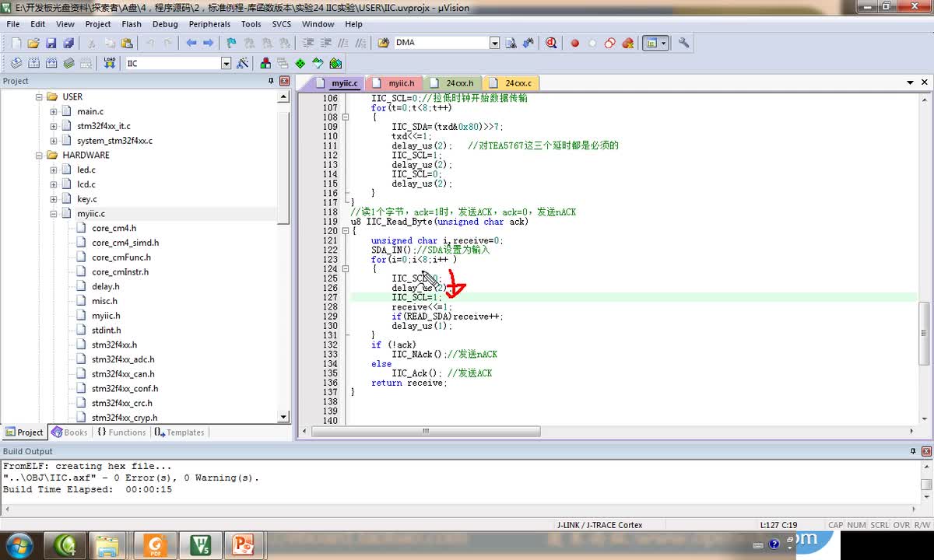Show the Functions panel tab

(x=121, y=432)
